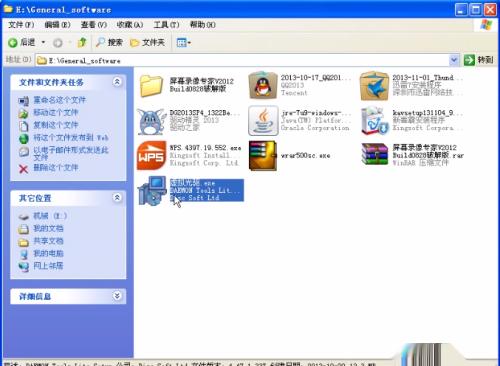Click the Windows flag logo in menu bar
The height and width of the screenshot is (366, 500).
485,25
